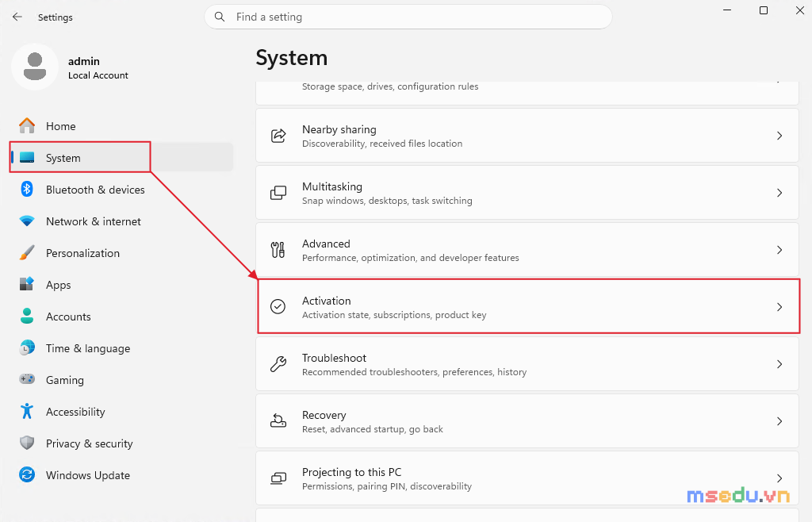Open the Apps settings page
Image resolution: width=812 pixels, height=522 pixels.
[x=121, y=285]
